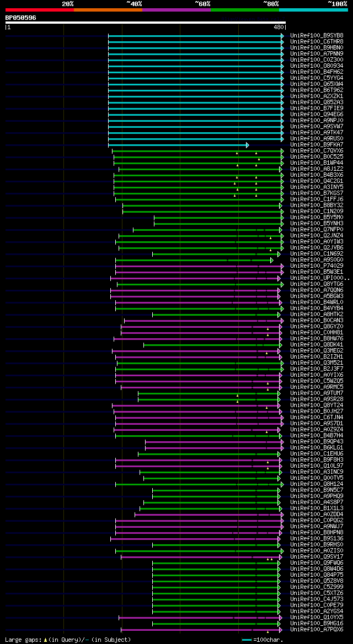Open hit UniRef100_B4FH62
The width and height of the screenshot is (353, 644).
(x=317, y=72)
